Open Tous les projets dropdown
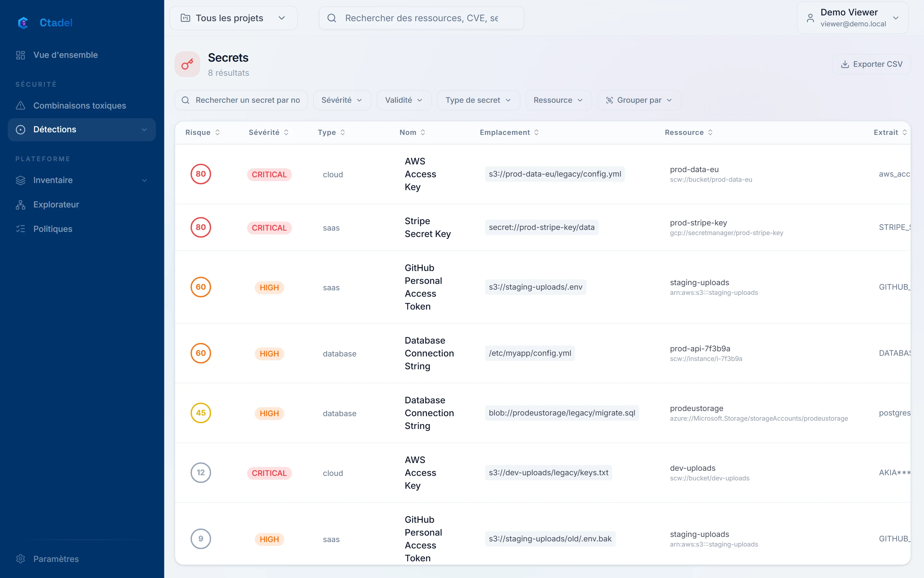The width and height of the screenshot is (924, 578). [233, 18]
